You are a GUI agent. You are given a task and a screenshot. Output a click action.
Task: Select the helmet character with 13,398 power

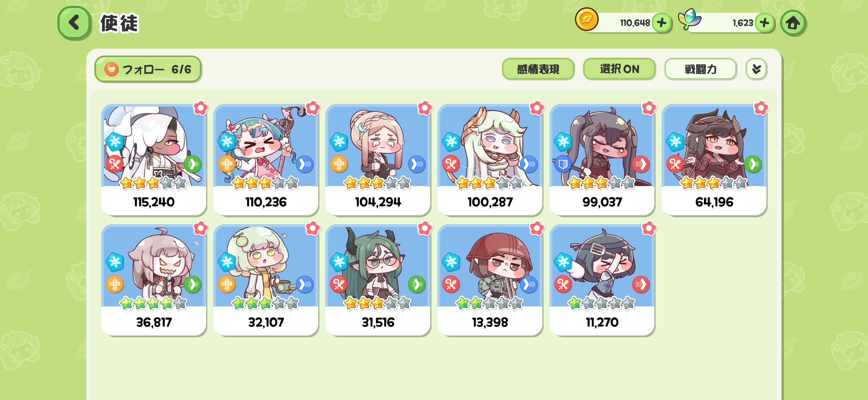(490, 280)
